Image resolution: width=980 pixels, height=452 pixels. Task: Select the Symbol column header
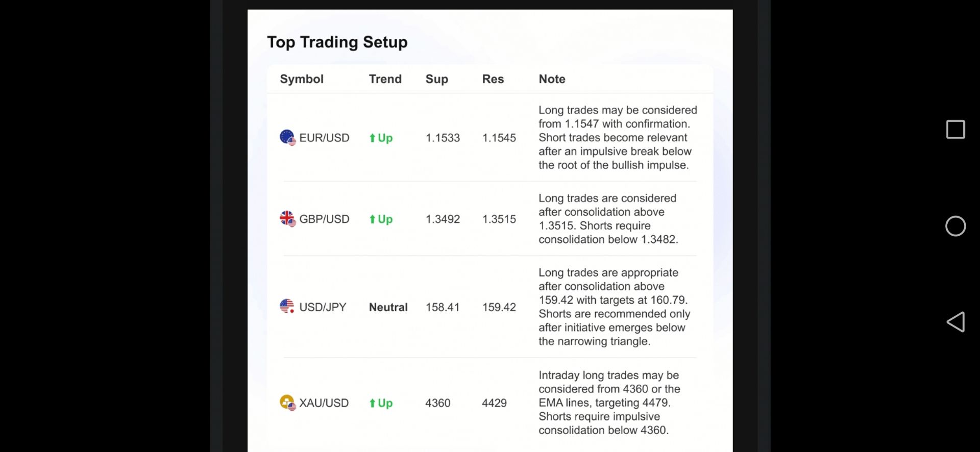pyautogui.click(x=302, y=79)
